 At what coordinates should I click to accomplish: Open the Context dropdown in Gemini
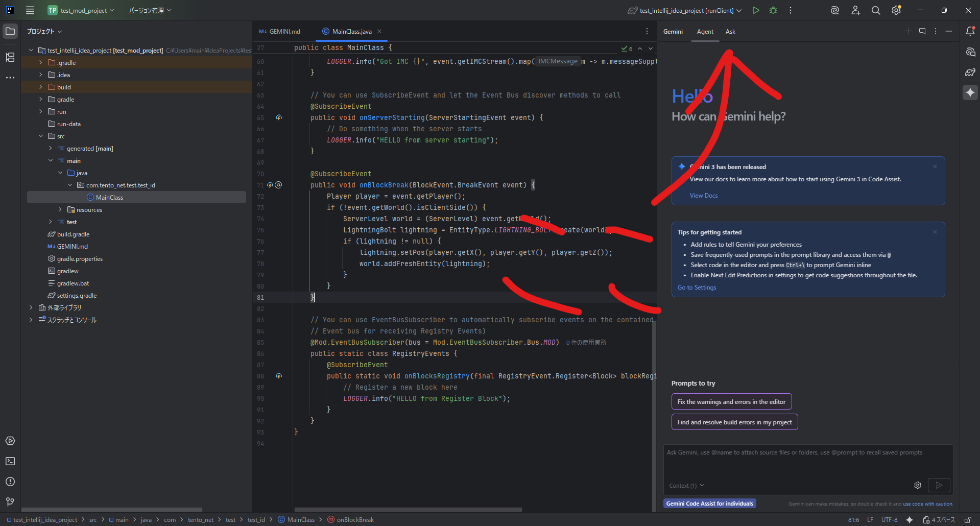coord(686,486)
